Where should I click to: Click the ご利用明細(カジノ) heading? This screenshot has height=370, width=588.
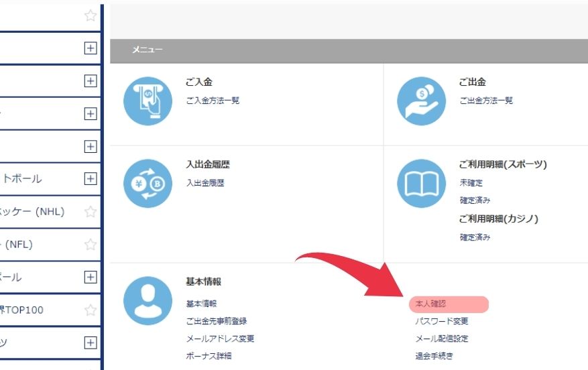pos(499,219)
